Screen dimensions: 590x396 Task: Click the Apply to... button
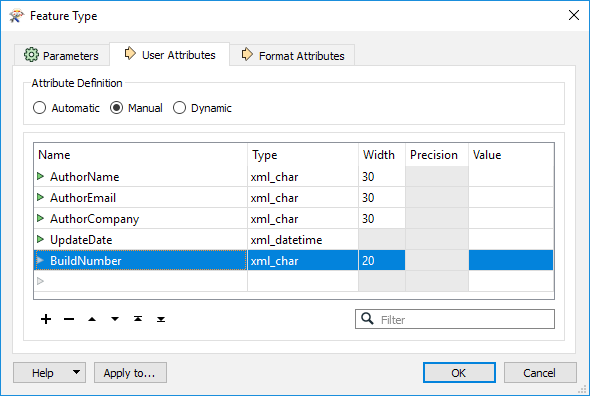pos(130,373)
